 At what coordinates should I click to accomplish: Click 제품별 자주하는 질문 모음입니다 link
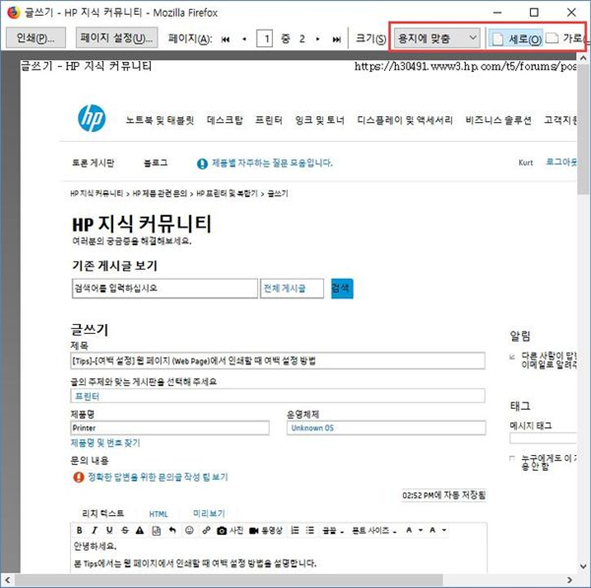[272, 163]
